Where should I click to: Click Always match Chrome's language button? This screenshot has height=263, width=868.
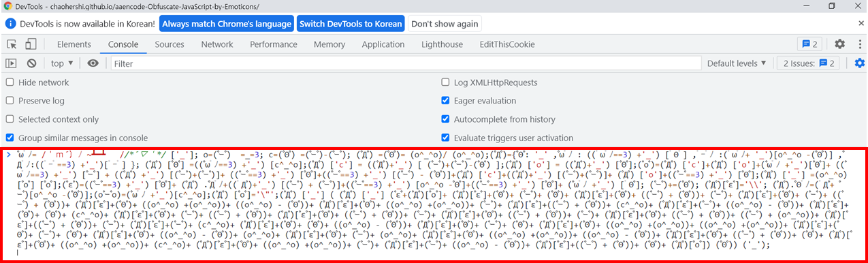[226, 23]
